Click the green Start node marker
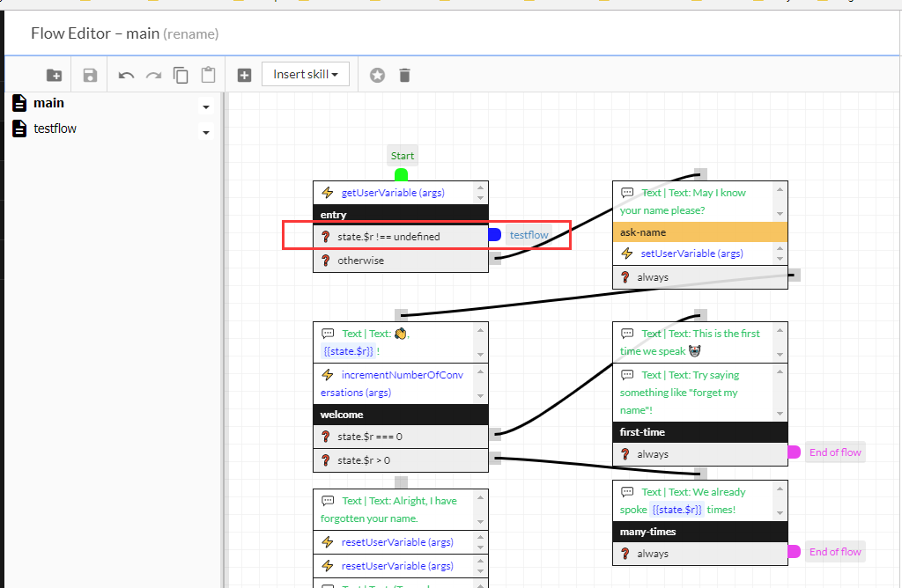Viewport: 902px width, 588px height. click(402, 173)
